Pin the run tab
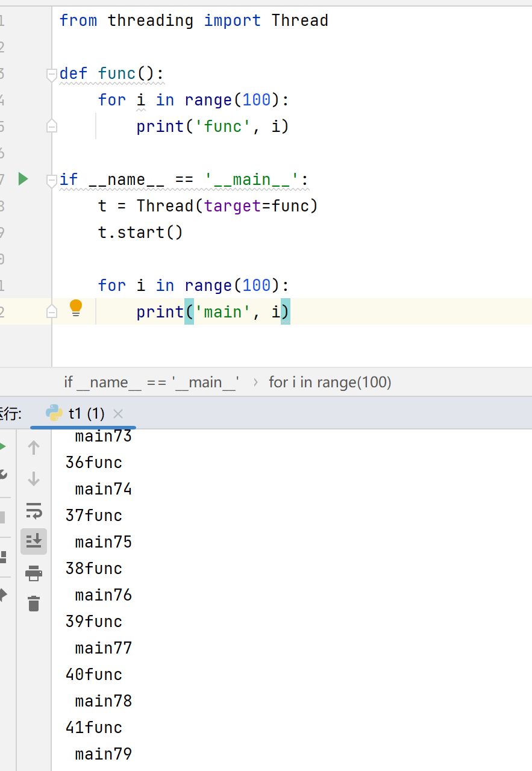 pyautogui.click(x=2, y=595)
